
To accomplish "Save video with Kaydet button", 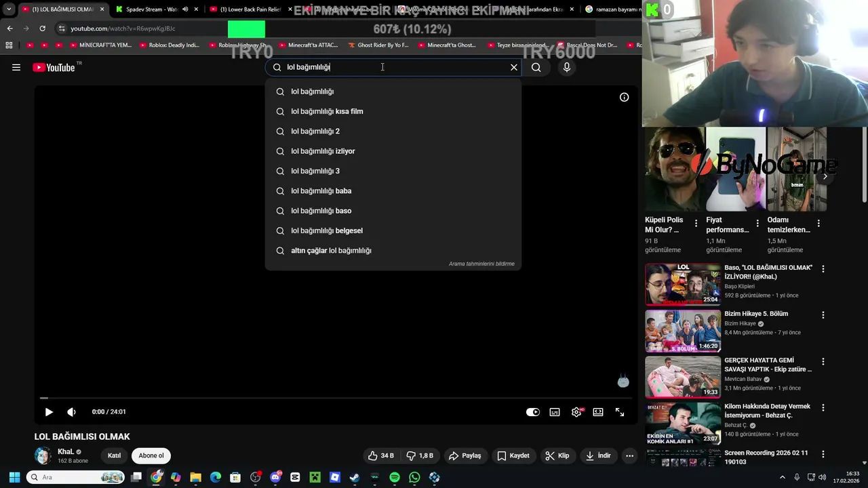I will (x=513, y=455).
